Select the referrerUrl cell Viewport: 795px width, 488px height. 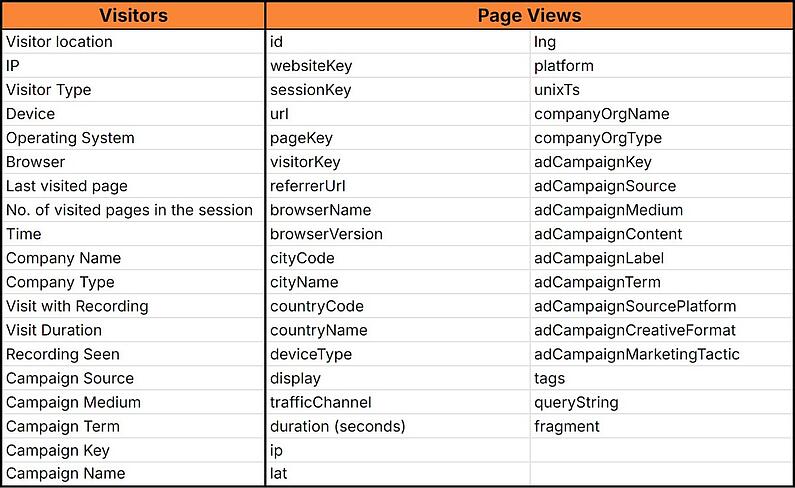398,186
